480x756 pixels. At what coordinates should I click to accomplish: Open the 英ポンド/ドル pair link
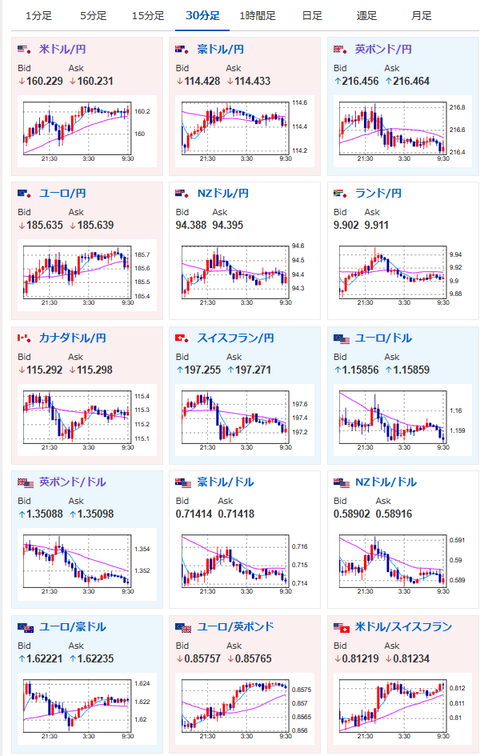(72, 482)
